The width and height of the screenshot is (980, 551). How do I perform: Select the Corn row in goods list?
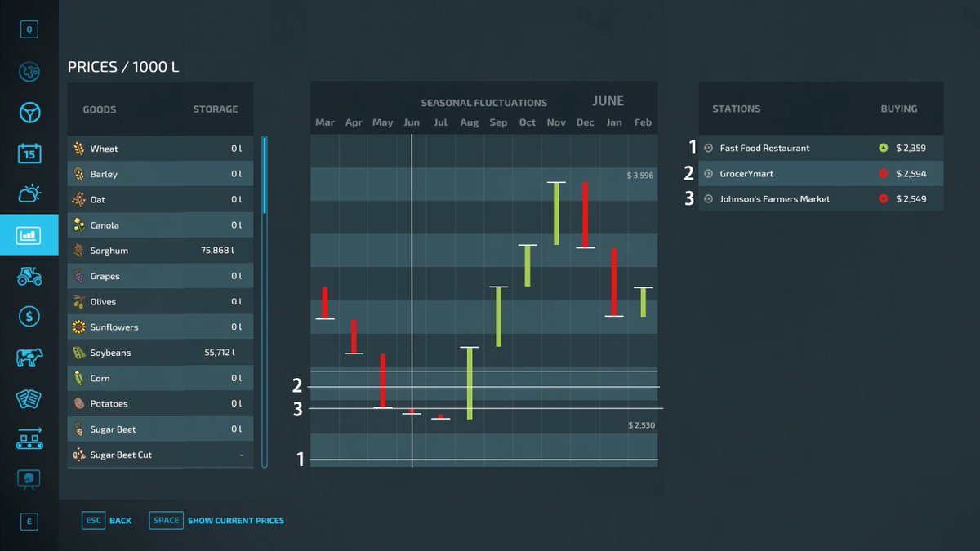coord(160,378)
